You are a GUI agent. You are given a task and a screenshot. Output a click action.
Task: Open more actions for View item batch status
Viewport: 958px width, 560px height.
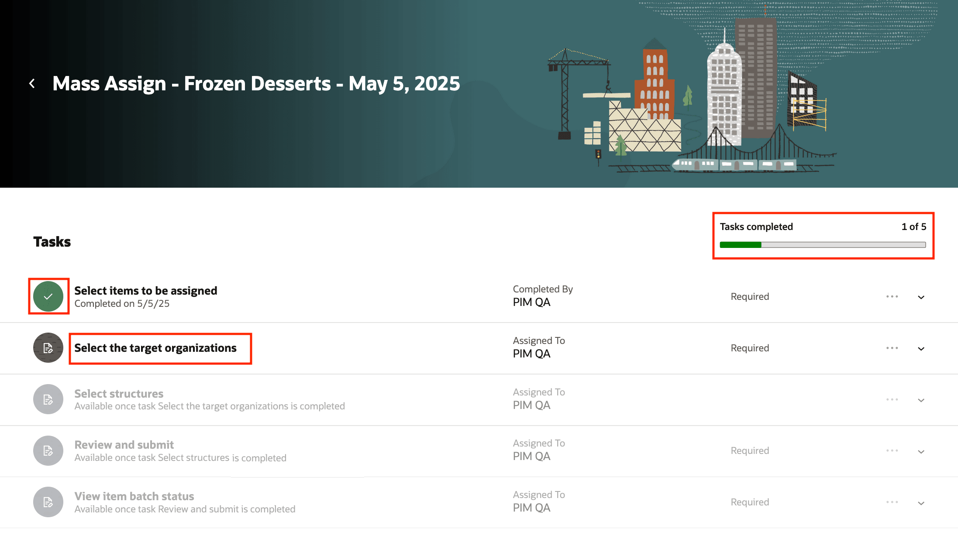tap(892, 502)
